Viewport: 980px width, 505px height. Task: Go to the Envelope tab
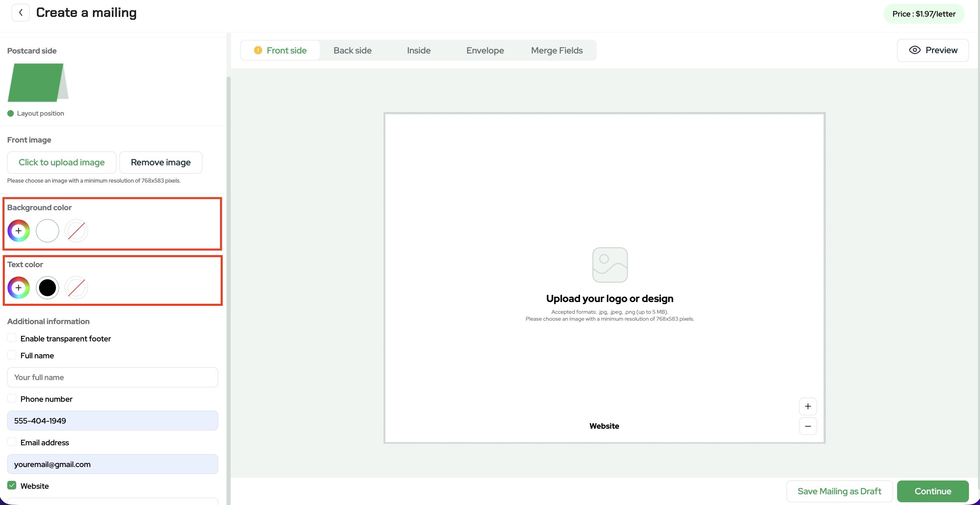point(485,51)
